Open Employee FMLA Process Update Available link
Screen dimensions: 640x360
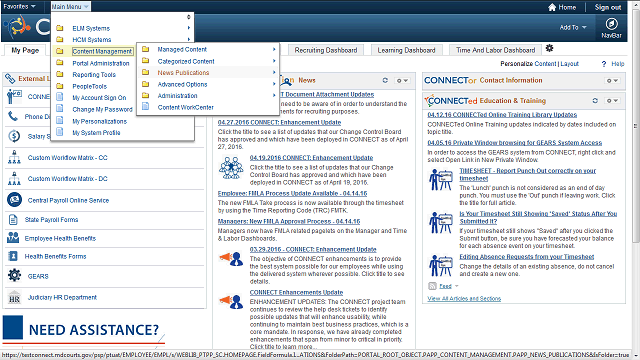292,193
